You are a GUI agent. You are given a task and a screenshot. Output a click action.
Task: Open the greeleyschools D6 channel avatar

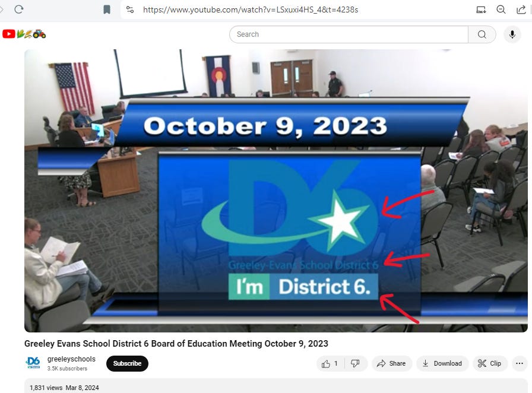(x=33, y=363)
